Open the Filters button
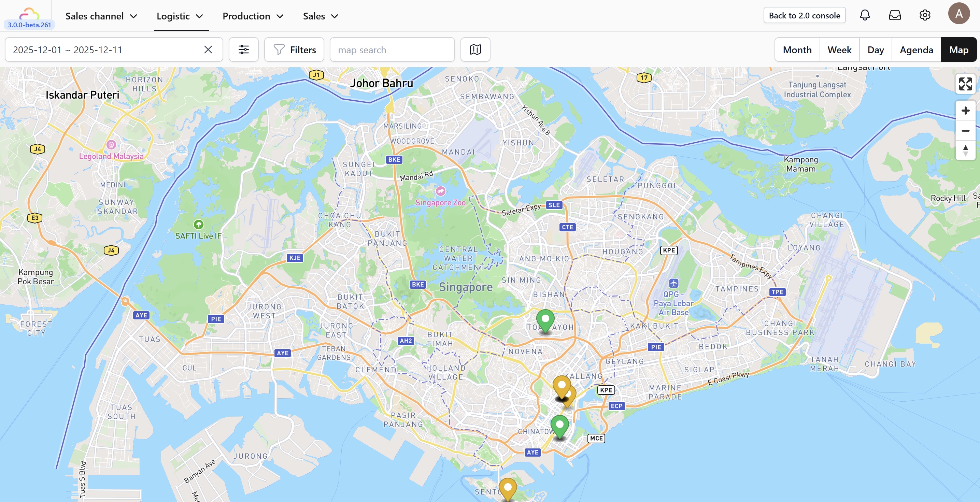This screenshot has height=502, width=980. [295, 50]
